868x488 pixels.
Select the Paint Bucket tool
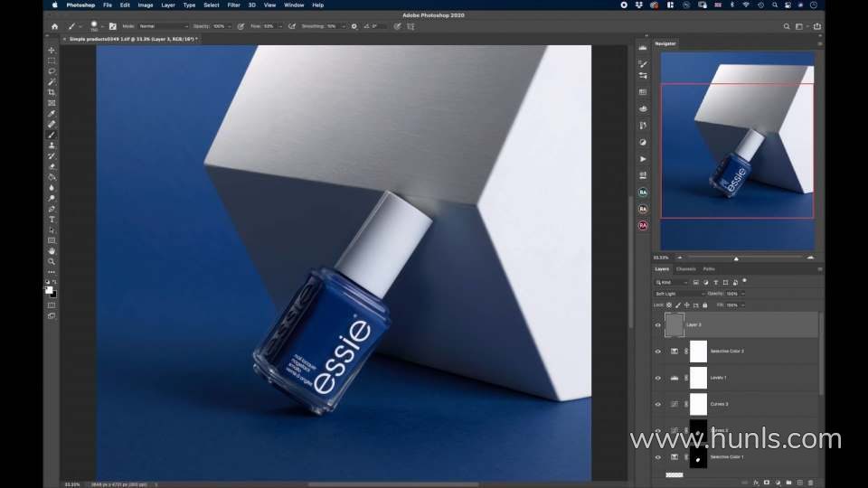coord(52,177)
